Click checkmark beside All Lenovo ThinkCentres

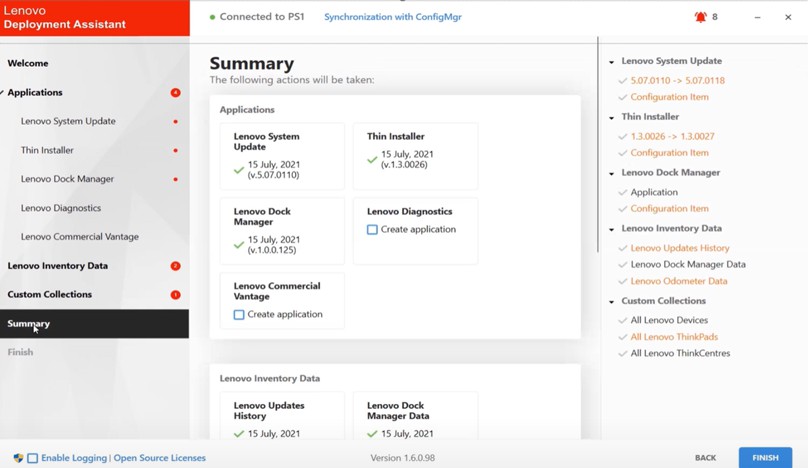coord(622,354)
